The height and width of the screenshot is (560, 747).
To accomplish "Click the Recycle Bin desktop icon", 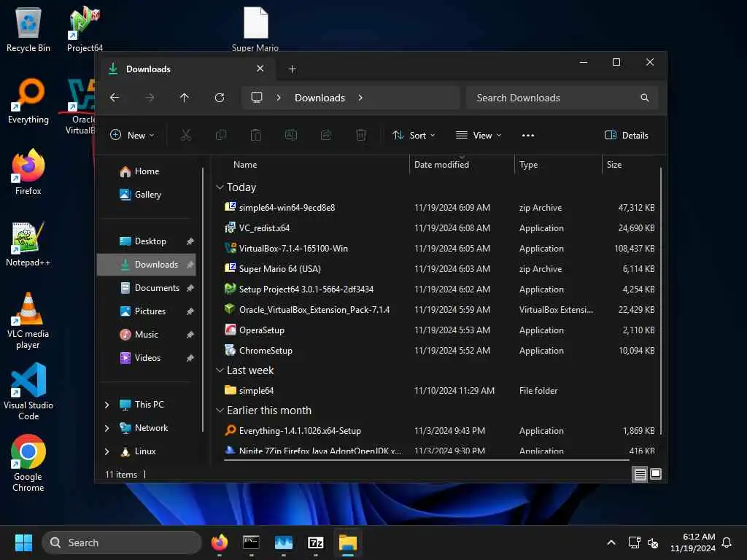I will (x=28, y=29).
